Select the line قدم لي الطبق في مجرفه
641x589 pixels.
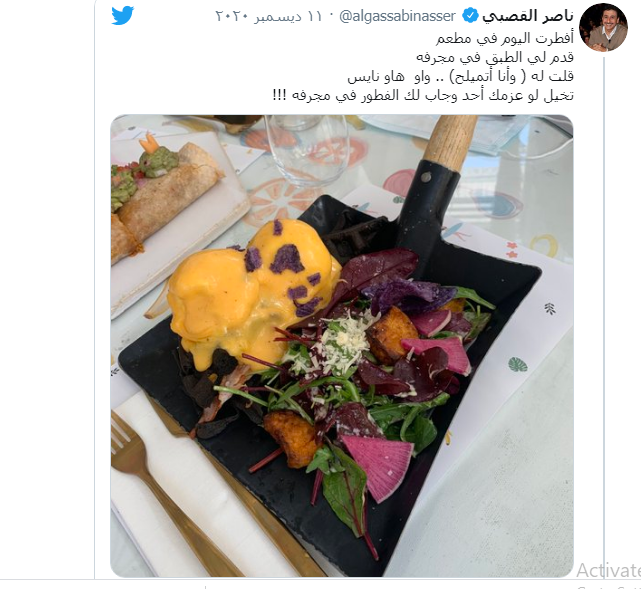click(x=495, y=57)
